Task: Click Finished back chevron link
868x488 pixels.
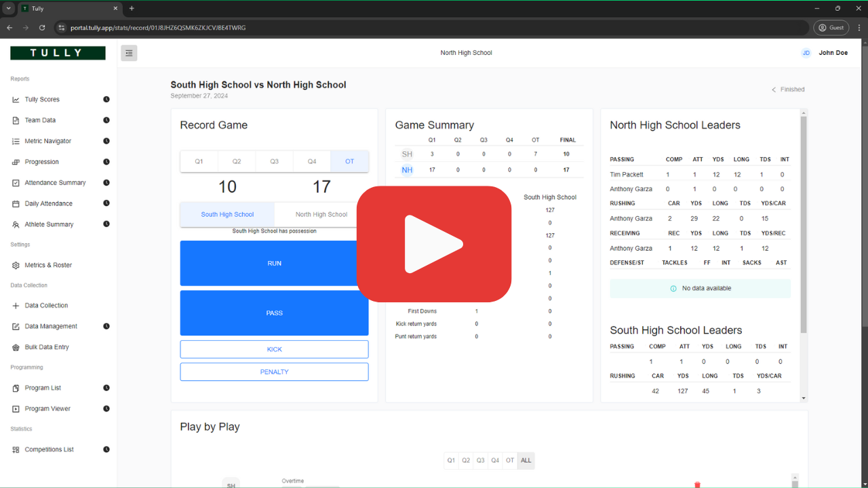Action: (788, 89)
